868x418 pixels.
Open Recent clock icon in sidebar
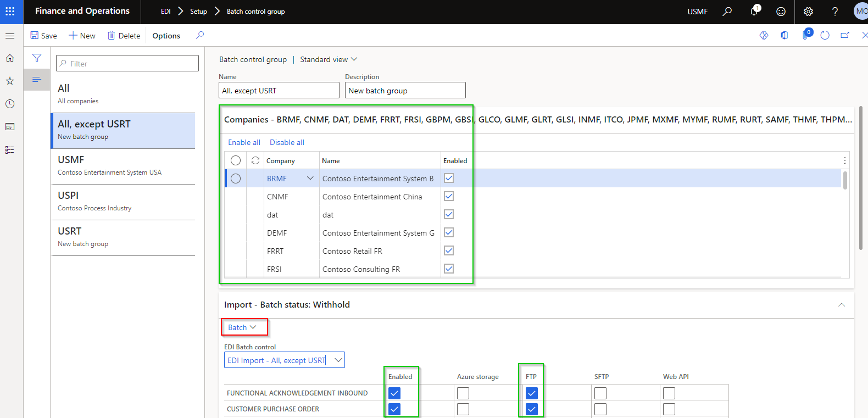click(x=10, y=104)
